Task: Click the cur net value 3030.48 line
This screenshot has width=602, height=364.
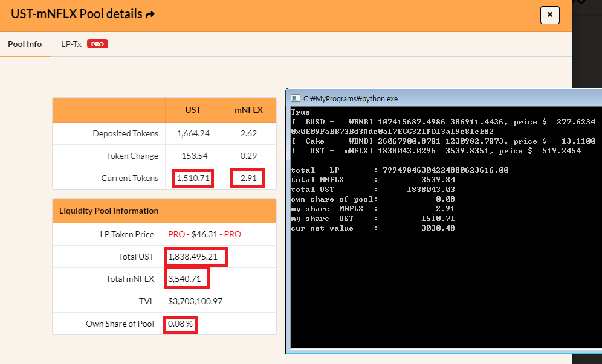Action: (x=373, y=228)
